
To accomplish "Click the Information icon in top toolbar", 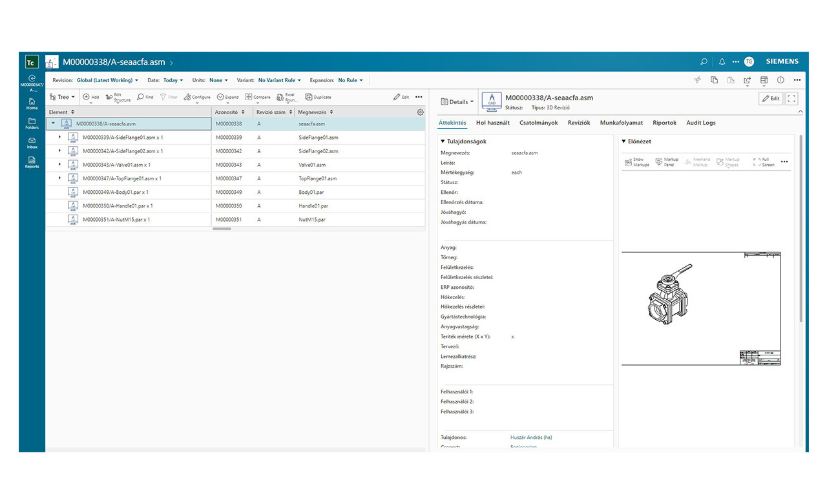I will click(x=780, y=80).
